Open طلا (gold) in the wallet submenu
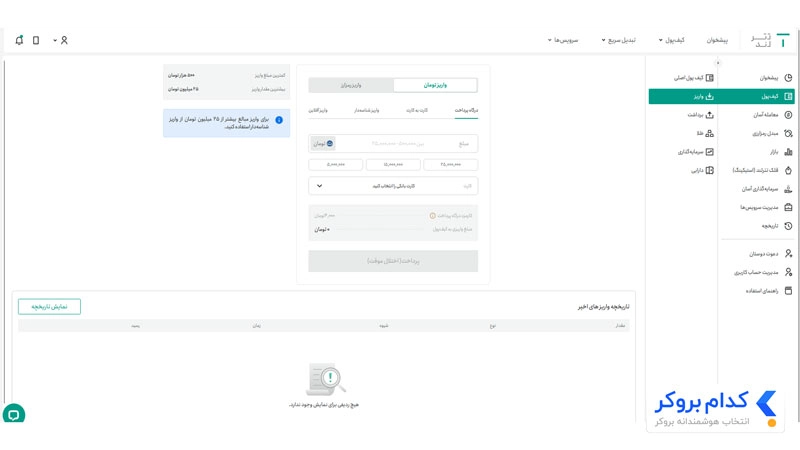This screenshot has height=450, width=800. click(x=705, y=133)
